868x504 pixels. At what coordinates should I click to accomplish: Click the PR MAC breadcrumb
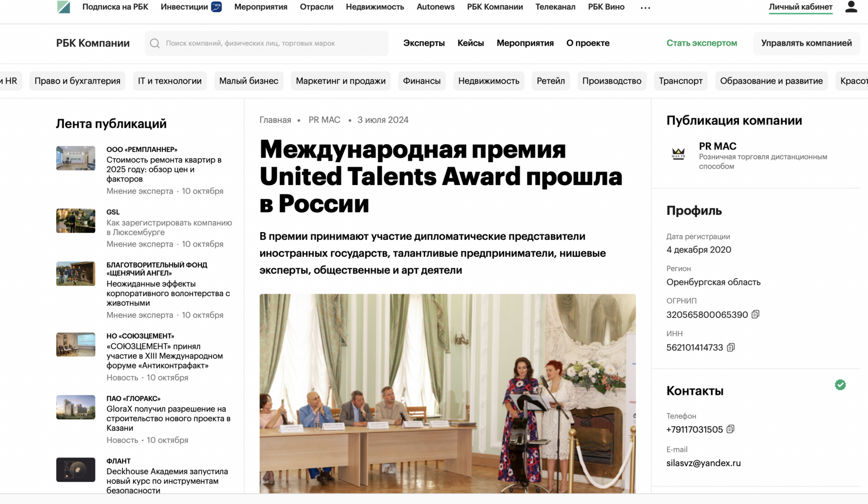(x=324, y=120)
